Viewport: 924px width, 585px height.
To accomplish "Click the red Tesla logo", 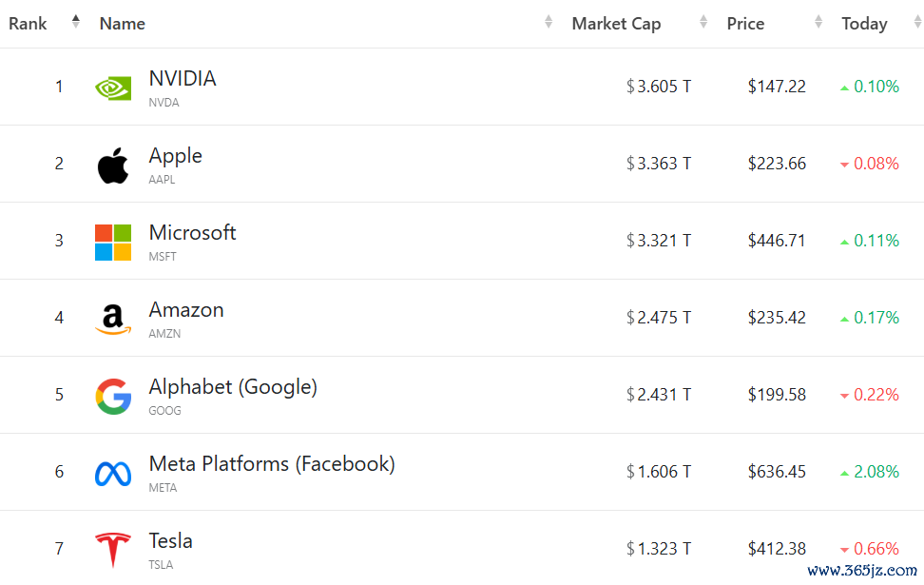I will [x=113, y=550].
